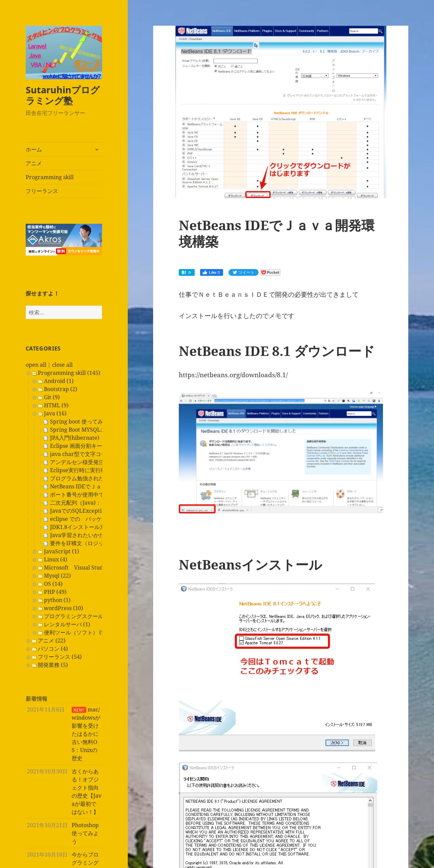This screenshot has width=434, height=868.
Task: Click the page icon beside JDK1.8インストール
Action: [46, 527]
